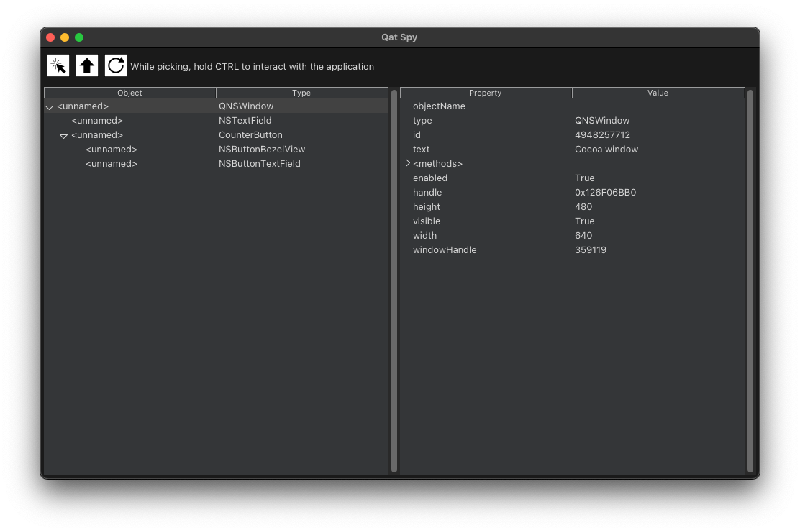800x532 pixels.
Task: Click the red close window button
Action: click(x=50, y=37)
